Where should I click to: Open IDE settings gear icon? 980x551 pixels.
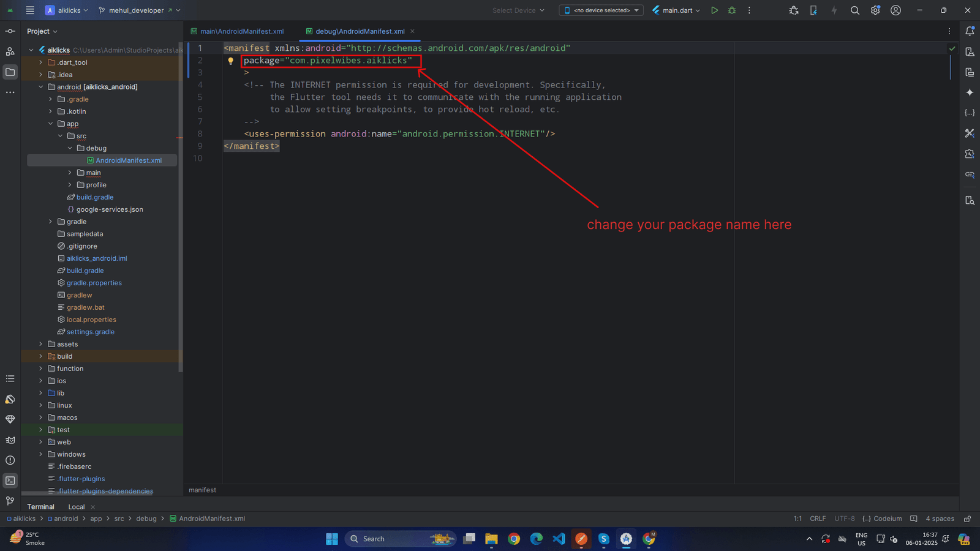(875, 10)
